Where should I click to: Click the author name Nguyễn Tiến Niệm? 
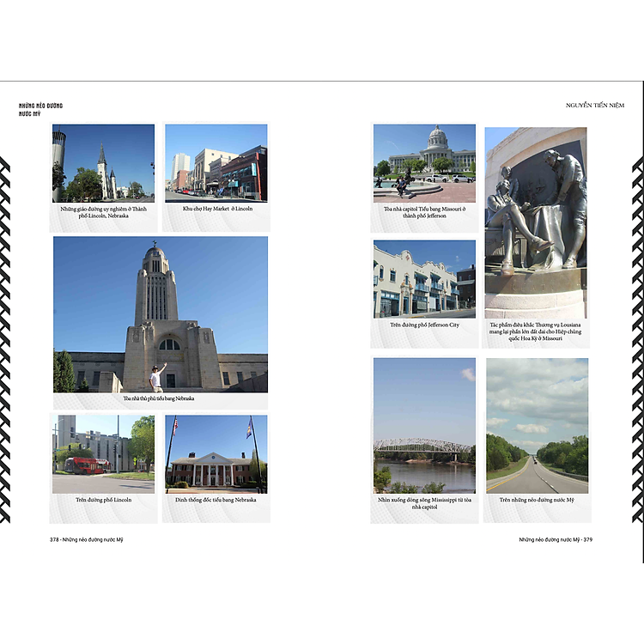pyautogui.click(x=595, y=105)
